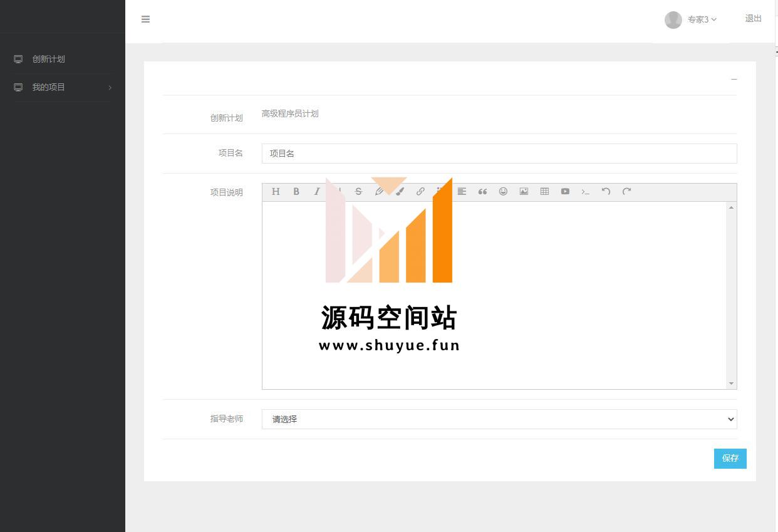Open the heading style tool (H)

point(276,192)
